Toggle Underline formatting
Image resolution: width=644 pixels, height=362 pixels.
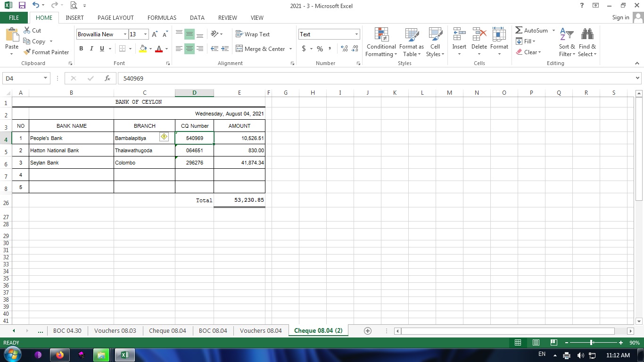point(101,49)
